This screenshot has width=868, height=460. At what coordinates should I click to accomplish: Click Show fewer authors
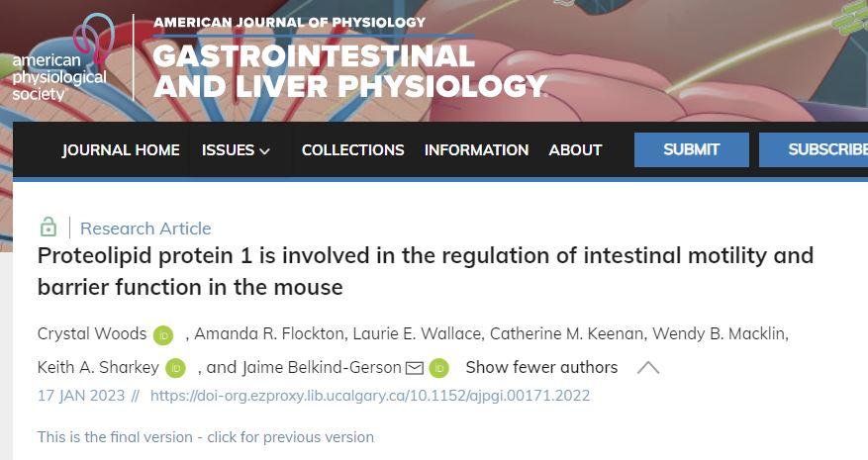(541, 368)
